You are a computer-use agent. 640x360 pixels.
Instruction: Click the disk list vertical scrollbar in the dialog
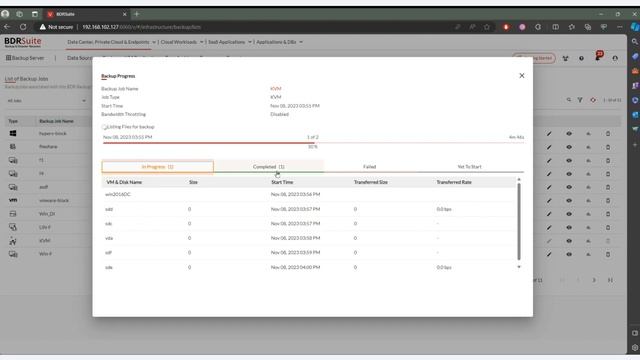point(519,221)
